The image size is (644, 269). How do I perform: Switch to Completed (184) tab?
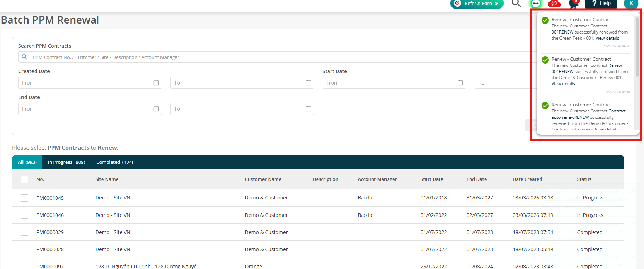point(114,162)
